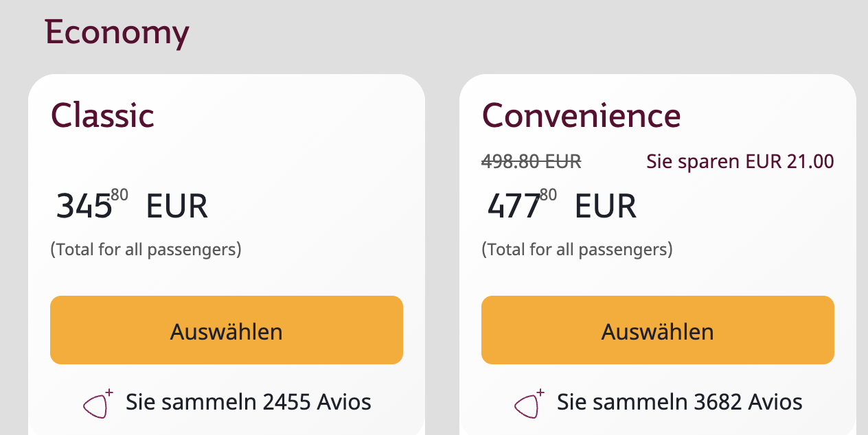Screen dimensions: 868x435
Task: Click 'Sie sammeln 2455 Avios' text
Action: pos(248,402)
